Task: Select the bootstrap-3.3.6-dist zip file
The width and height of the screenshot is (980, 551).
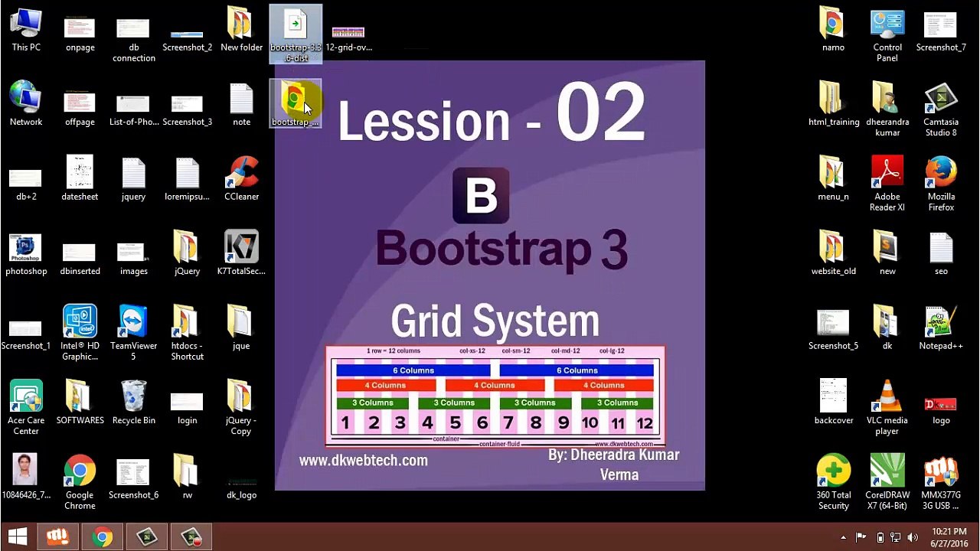Action: [296, 34]
